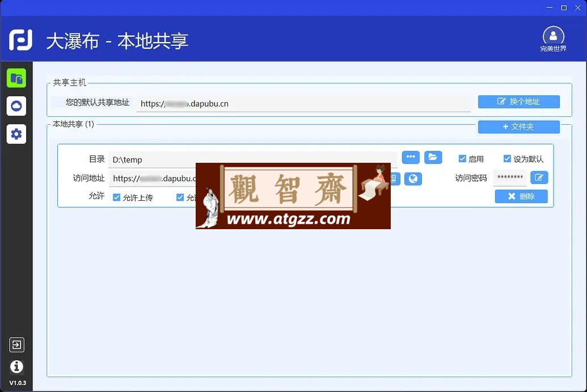Minimize the application window

[550, 7]
